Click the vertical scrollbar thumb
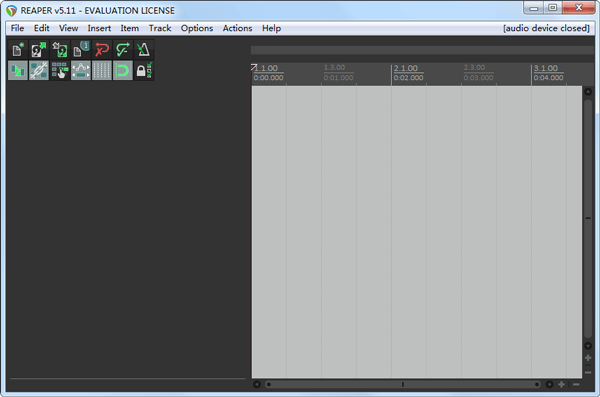Image resolution: width=600 pixels, height=397 pixels. click(588, 218)
